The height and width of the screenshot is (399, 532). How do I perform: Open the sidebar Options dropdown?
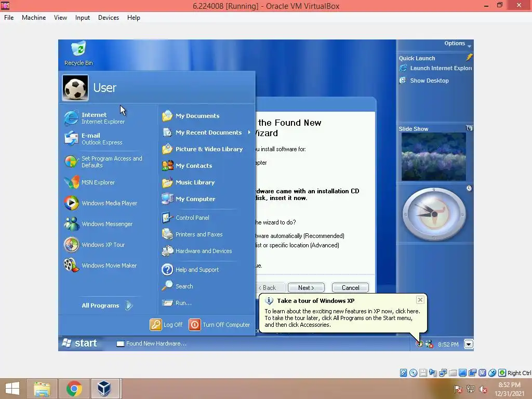pos(458,44)
